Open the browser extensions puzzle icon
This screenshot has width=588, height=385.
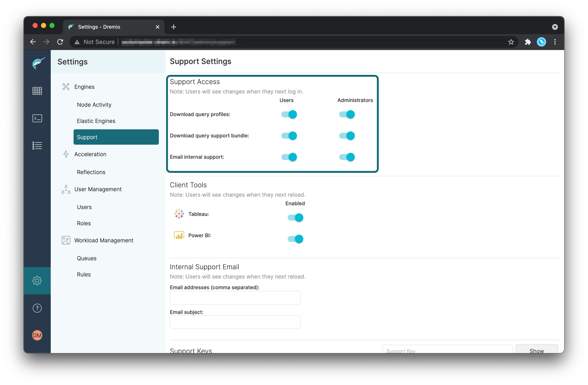(528, 42)
